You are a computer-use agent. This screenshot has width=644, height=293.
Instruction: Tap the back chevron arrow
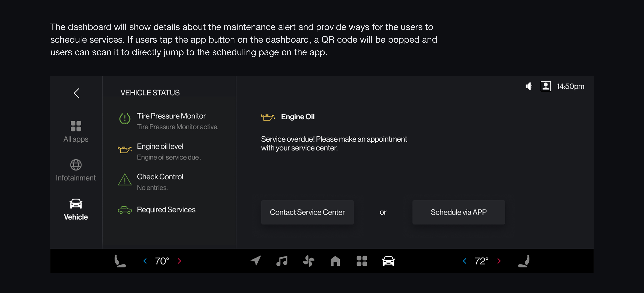[x=76, y=93]
